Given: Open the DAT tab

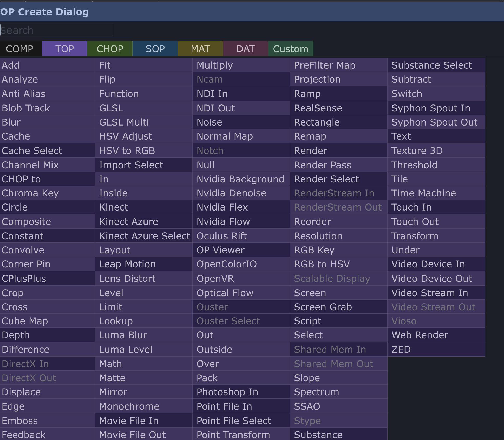Looking at the screenshot, I should coord(245,49).
